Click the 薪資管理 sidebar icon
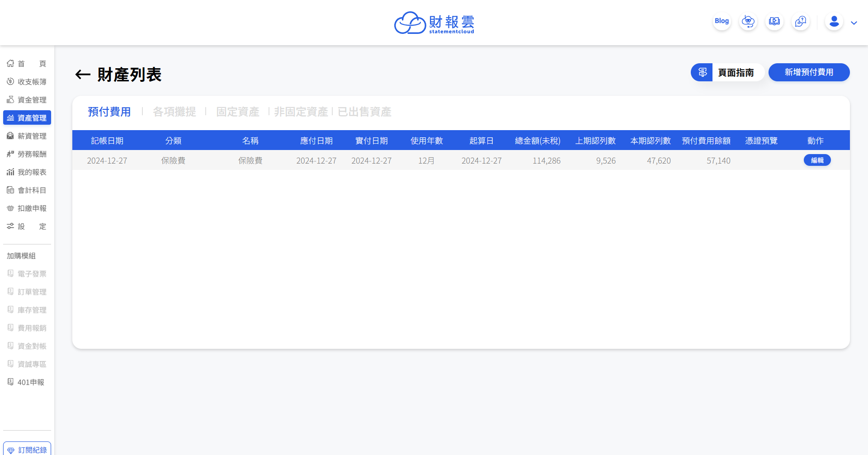868x455 pixels. click(10, 136)
